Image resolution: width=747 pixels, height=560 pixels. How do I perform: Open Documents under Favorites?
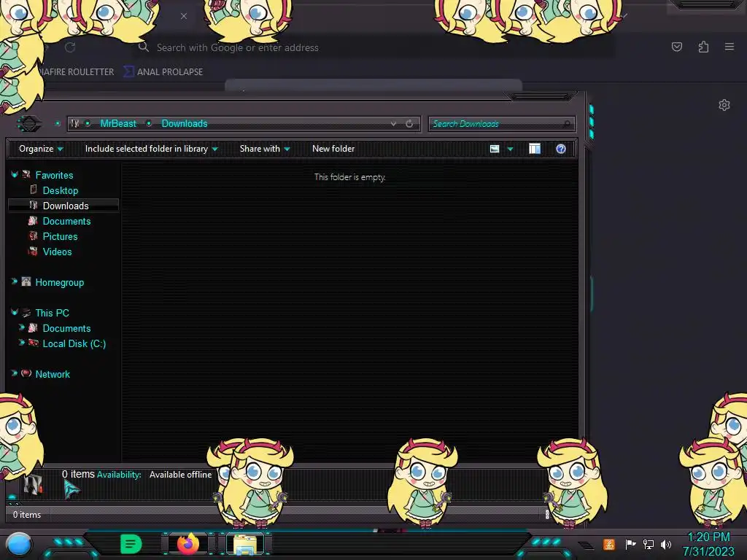point(66,221)
